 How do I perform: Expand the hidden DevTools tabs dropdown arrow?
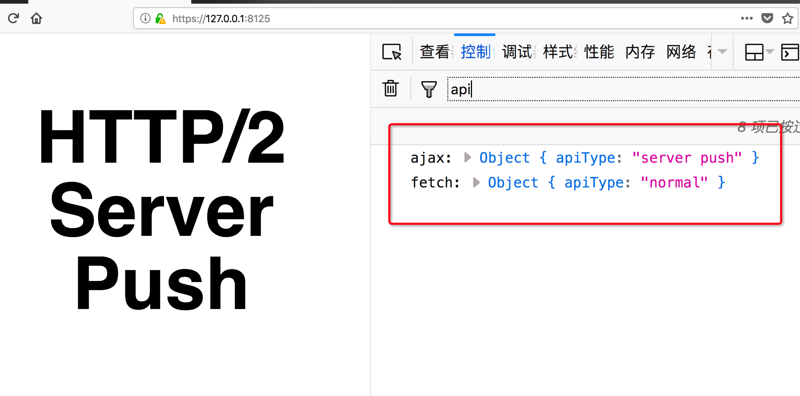pyautogui.click(x=721, y=52)
